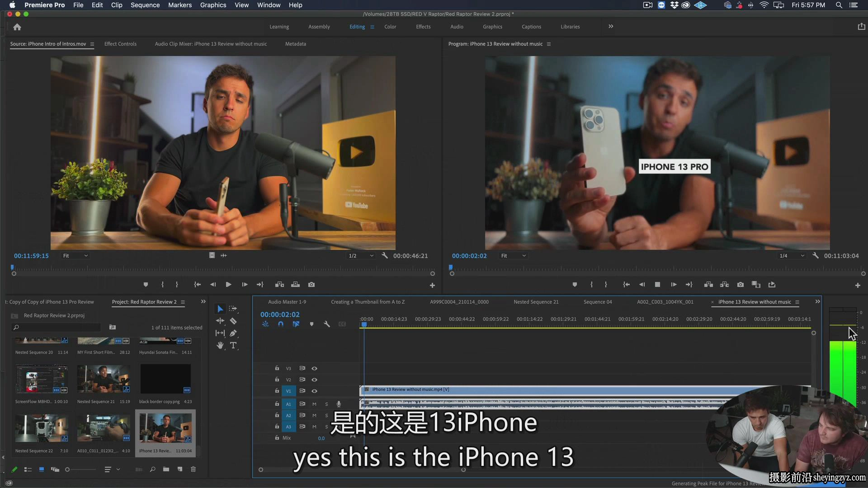Viewport: 868px width, 488px height.
Task: Open timeline display settings wrench
Action: (327, 324)
